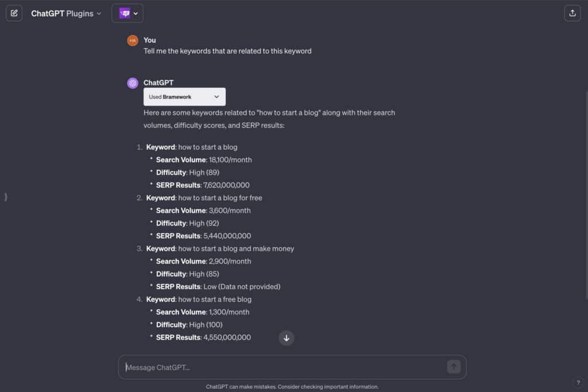Click the send message arrow button

(x=454, y=367)
